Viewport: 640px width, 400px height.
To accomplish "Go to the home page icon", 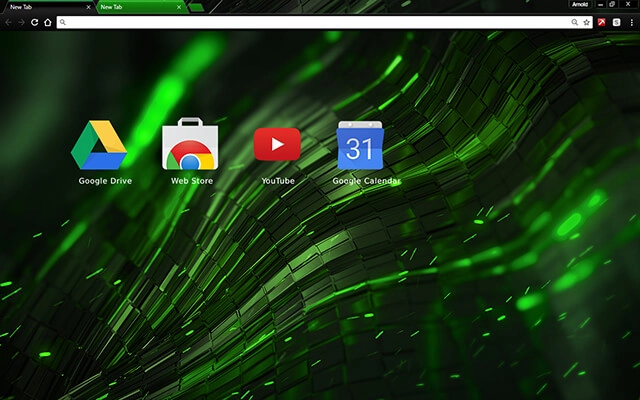I will pos(48,22).
